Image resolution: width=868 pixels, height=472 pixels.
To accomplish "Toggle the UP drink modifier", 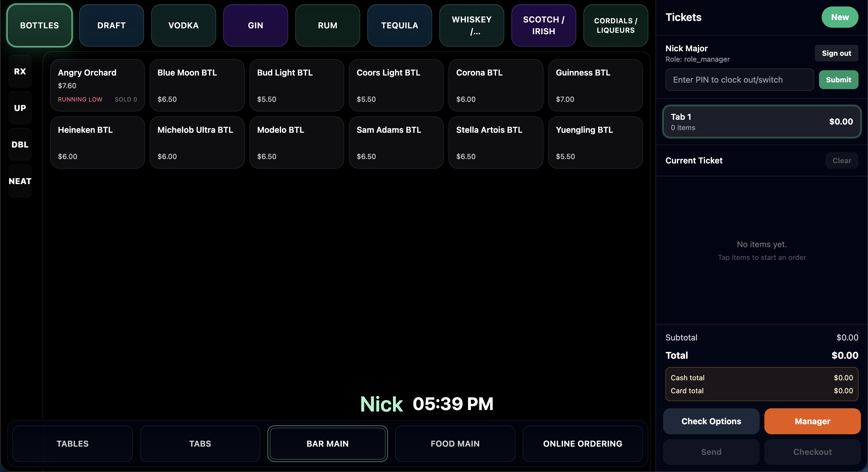I will (20, 108).
